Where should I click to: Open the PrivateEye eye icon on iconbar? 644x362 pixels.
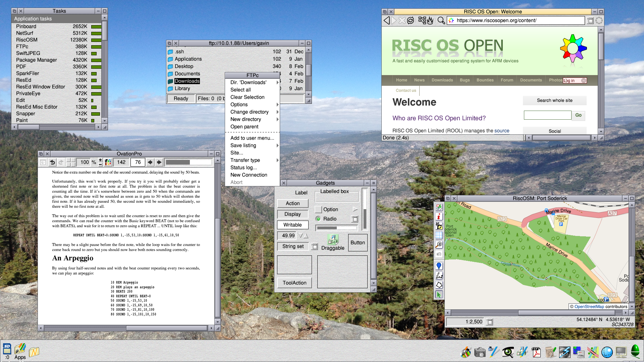tap(508, 352)
